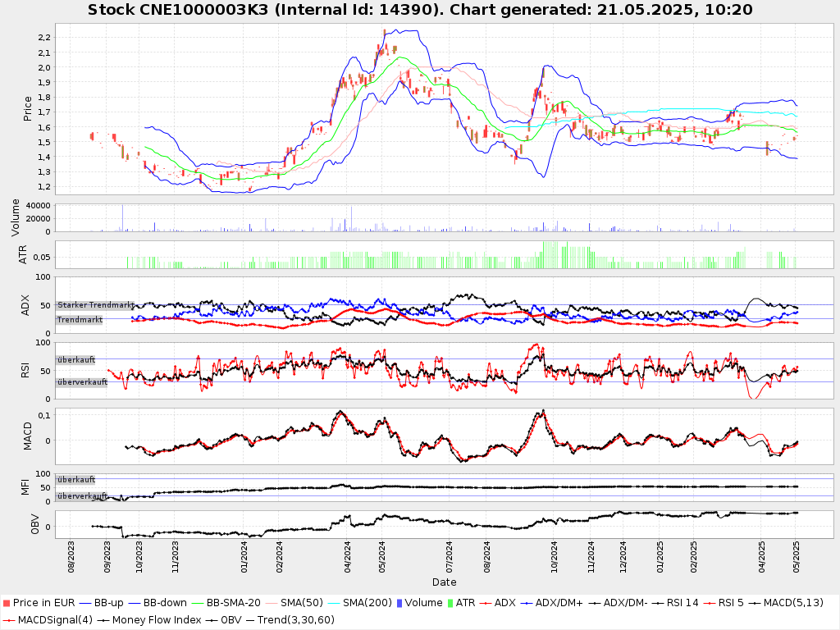The image size is (840, 630).
Task: Click the '10/2023' date tick
Action: [x=139, y=557]
